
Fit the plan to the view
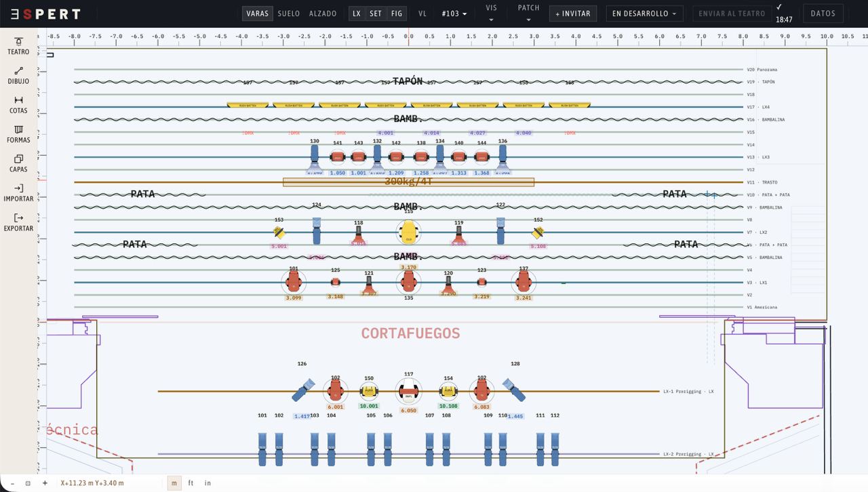pyautogui.click(x=28, y=483)
